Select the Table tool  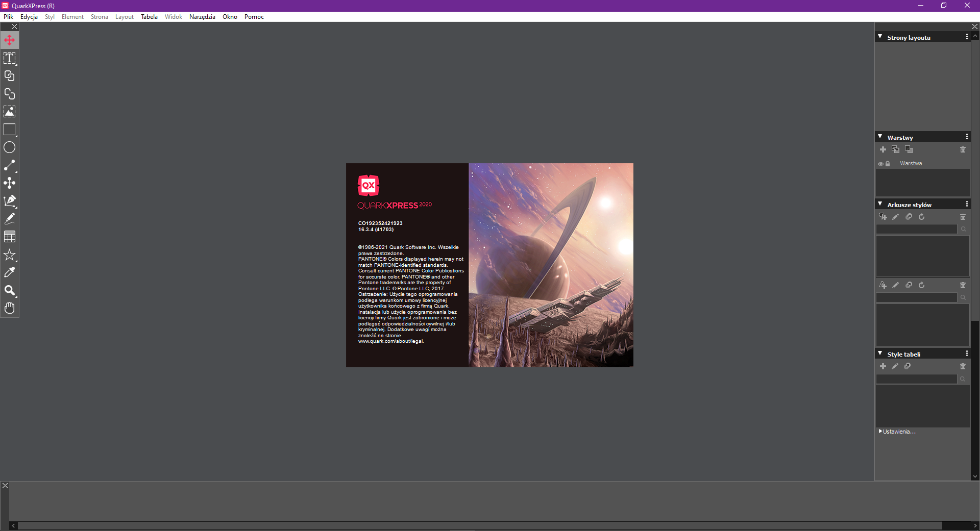pos(10,237)
